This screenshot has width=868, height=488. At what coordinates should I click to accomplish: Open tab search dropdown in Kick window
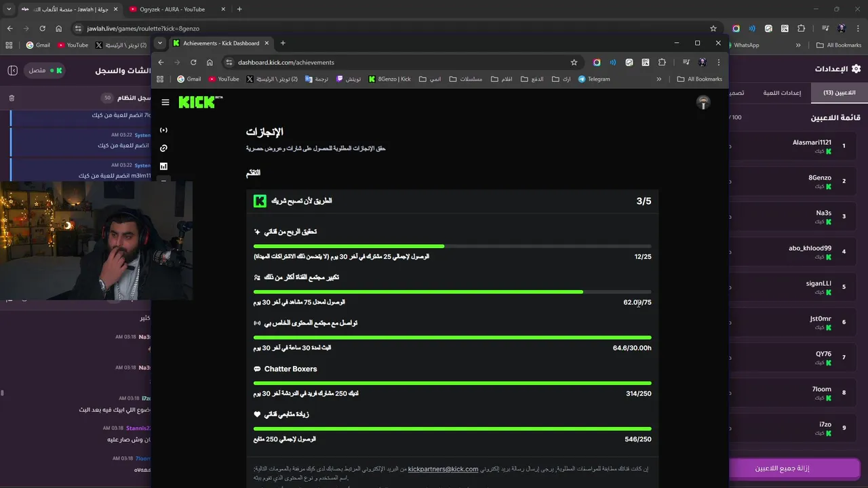coord(160,43)
